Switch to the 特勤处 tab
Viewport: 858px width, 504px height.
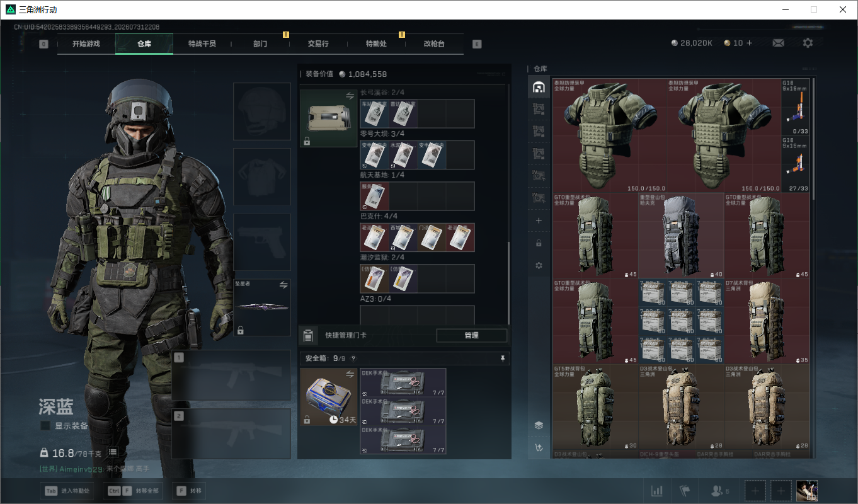376,44
